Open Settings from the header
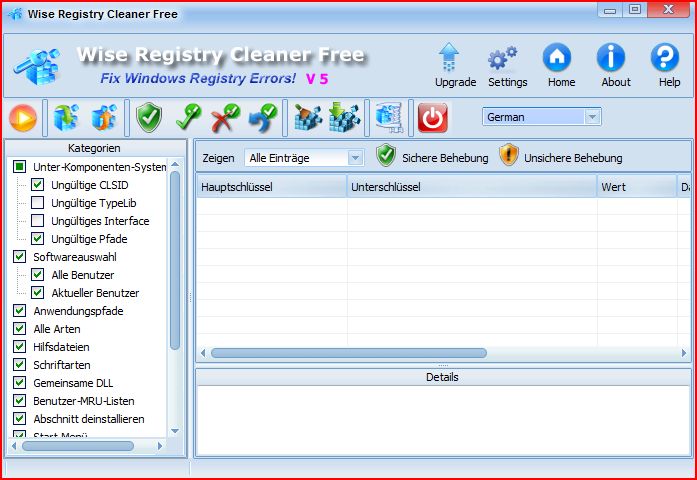The height and width of the screenshot is (480, 697). (507, 66)
